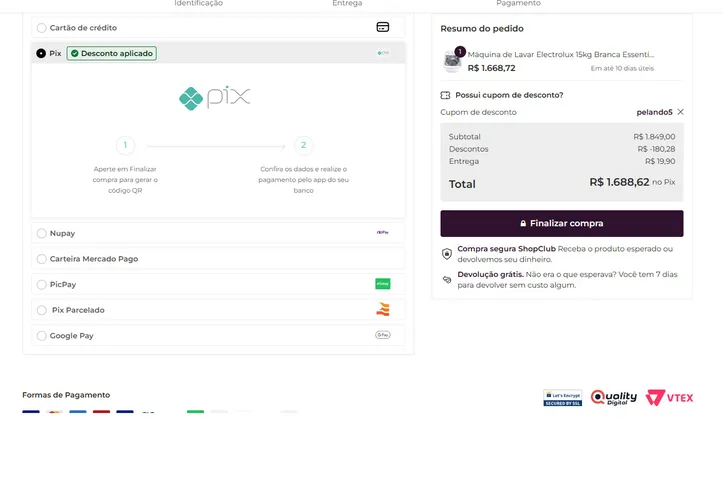
Task: Click the Pix Parcelado orange stripes icon
Action: 383,309
